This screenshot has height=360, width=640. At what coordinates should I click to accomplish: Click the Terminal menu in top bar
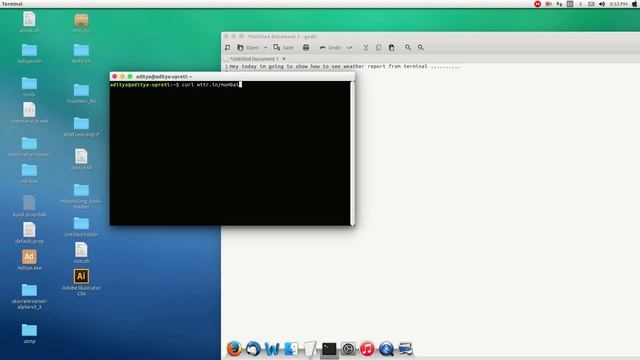pos(12,4)
